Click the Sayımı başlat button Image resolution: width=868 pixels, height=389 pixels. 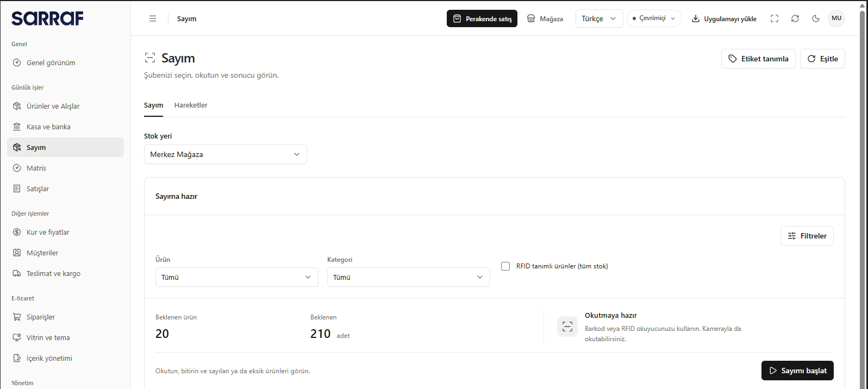click(x=797, y=371)
